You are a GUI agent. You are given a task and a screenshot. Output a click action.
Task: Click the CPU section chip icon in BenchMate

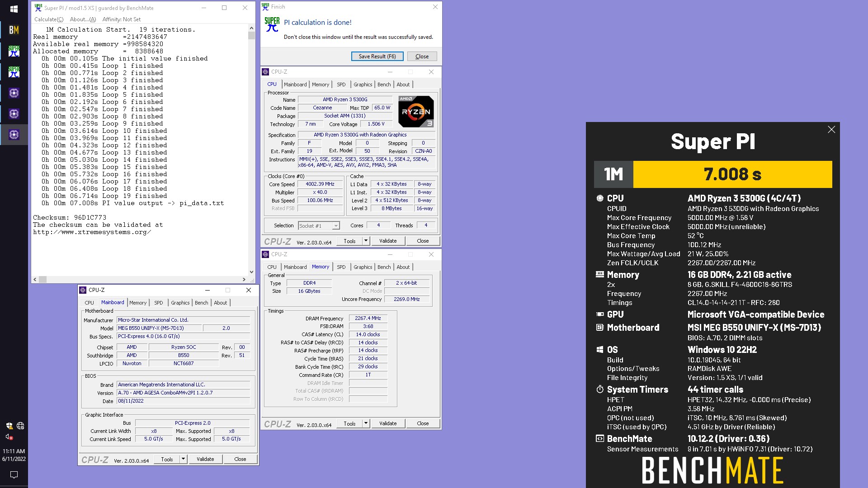[600, 198]
